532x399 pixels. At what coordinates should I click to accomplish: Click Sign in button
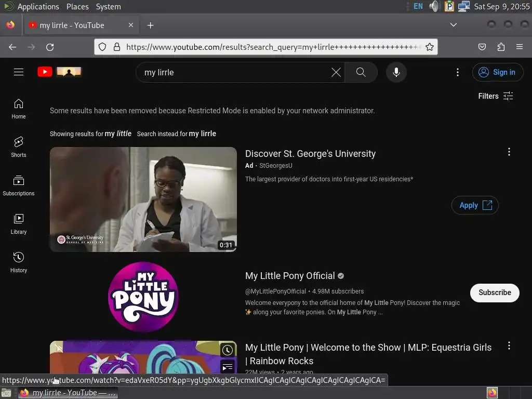(x=497, y=72)
